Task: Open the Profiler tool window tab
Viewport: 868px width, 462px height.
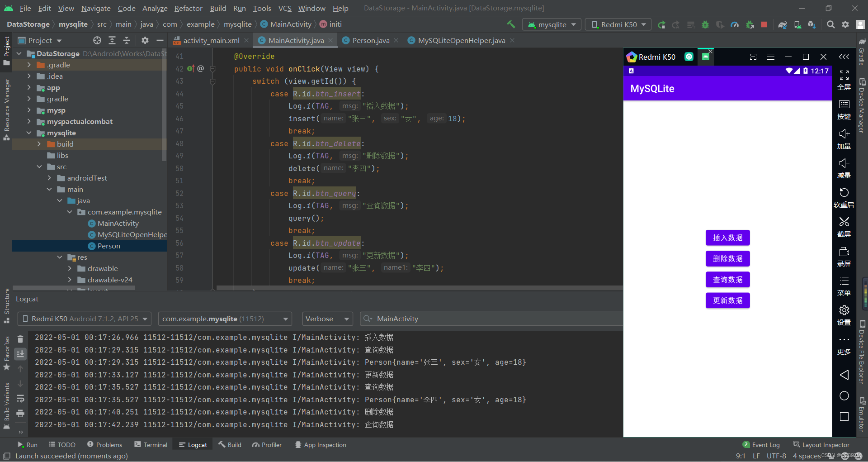Action: 267,445
